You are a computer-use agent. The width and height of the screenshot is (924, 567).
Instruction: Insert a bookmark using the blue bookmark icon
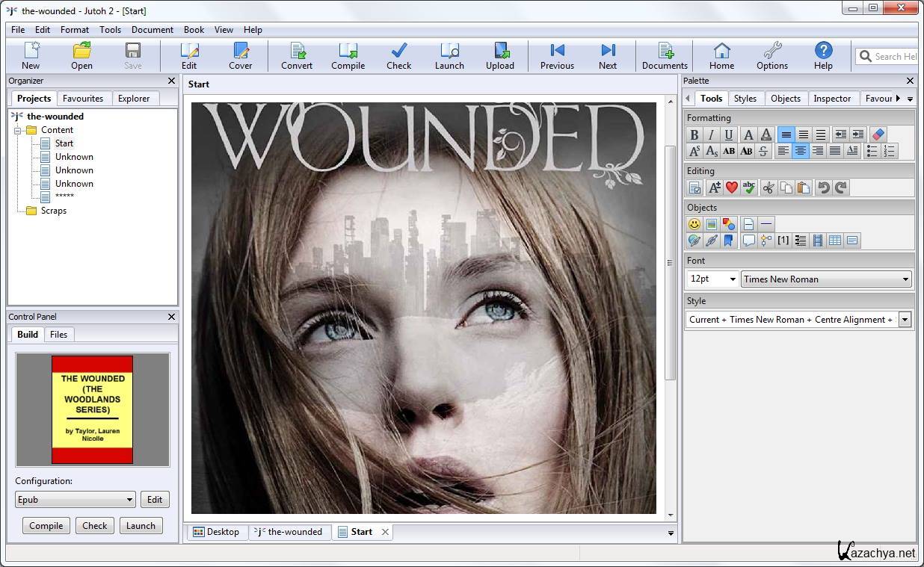click(x=728, y=241)
